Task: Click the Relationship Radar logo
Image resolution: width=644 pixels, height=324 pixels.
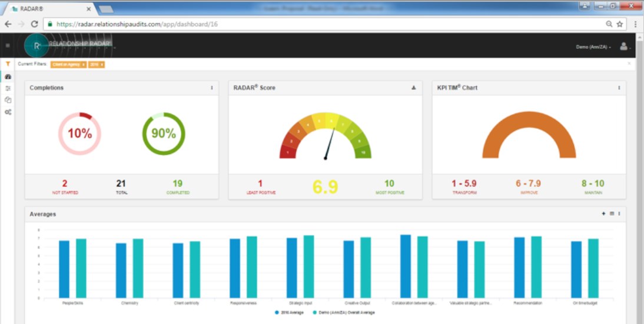Action: (x=68, y=45)
